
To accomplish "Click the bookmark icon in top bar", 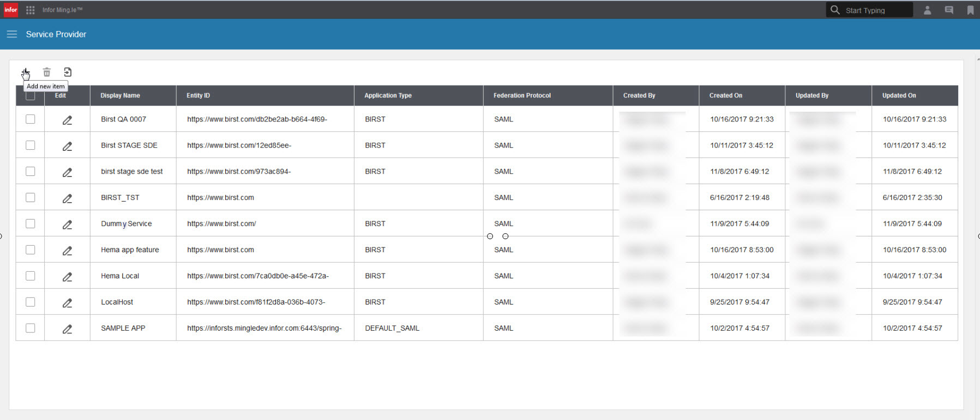I will 970,10.
